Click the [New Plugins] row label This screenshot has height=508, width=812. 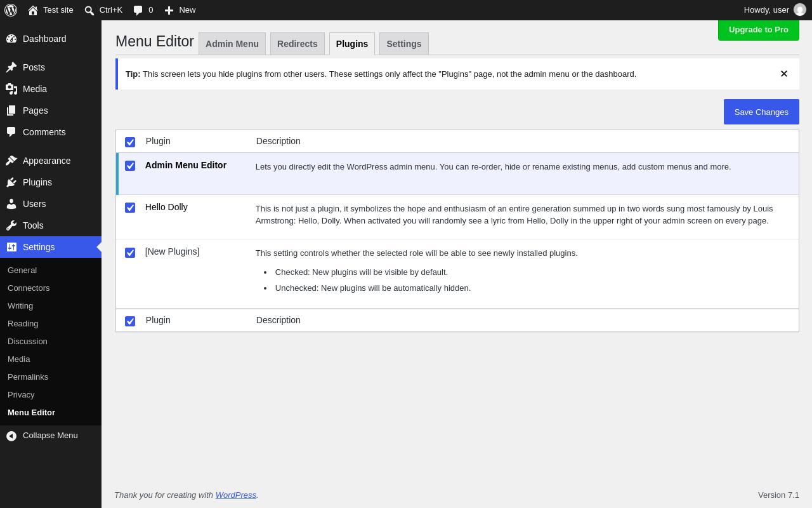[x=173, y=251]
